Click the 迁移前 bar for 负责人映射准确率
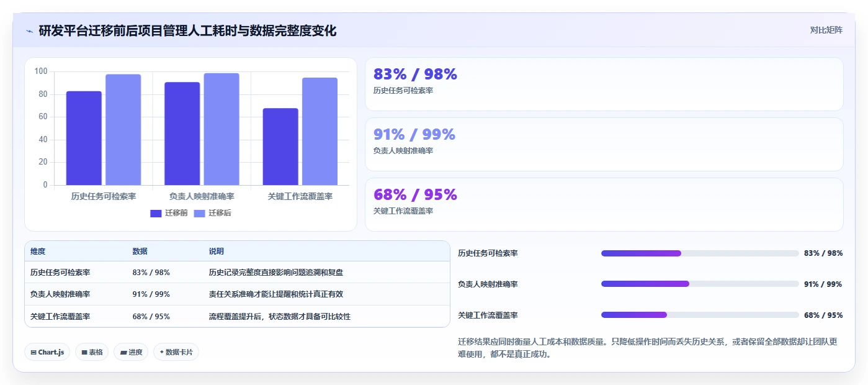The height and width of the screenshot is (385, 868). 182,134
